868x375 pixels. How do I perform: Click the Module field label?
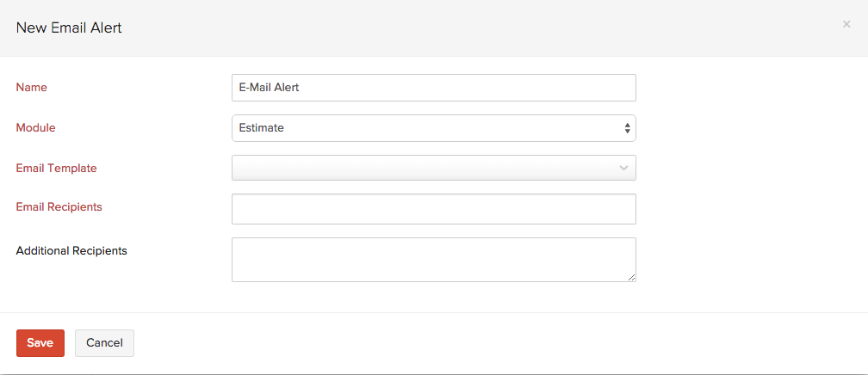click(x=35, y=128)
